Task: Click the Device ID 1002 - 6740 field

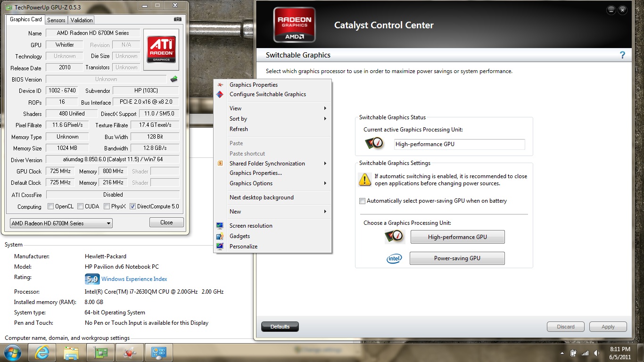Action: pos(62,90)
